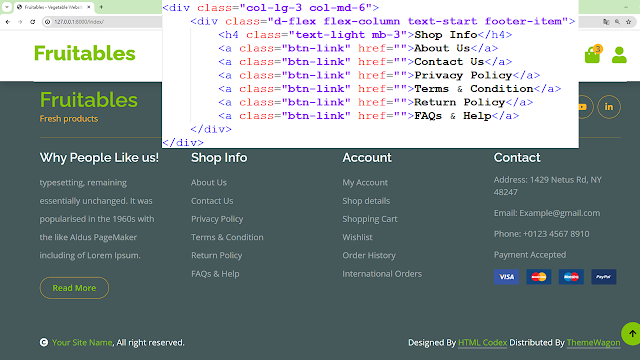Click the Contact heading
Screen dimensions: 640x360
point(517,158)
